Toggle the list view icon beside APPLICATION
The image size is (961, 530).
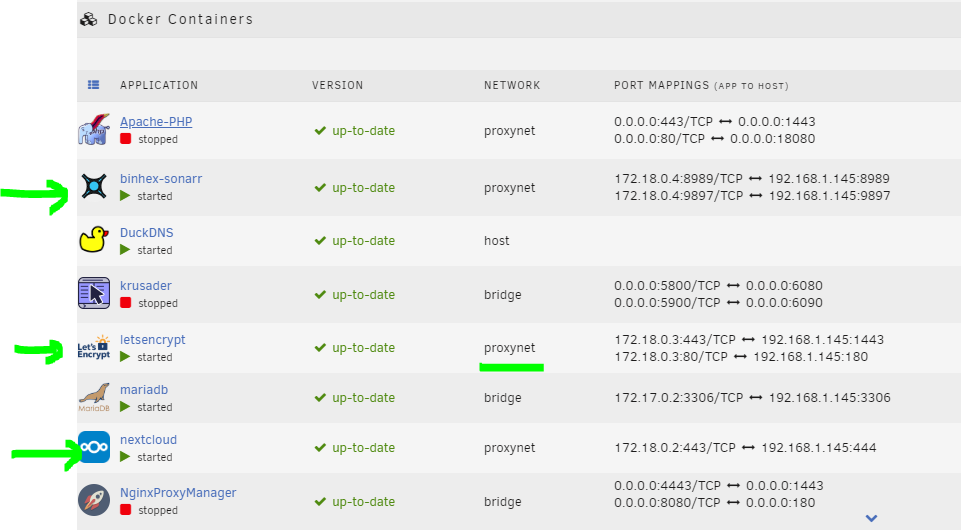93,85
